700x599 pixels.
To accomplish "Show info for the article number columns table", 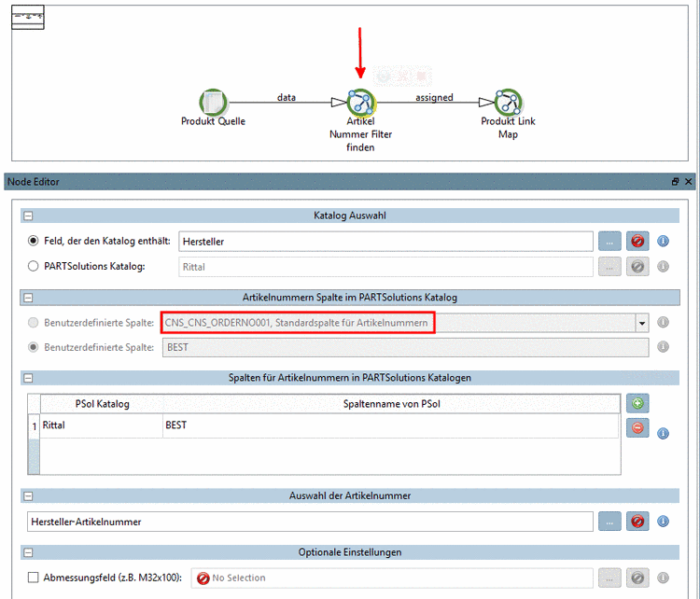I will coord(663,434).
